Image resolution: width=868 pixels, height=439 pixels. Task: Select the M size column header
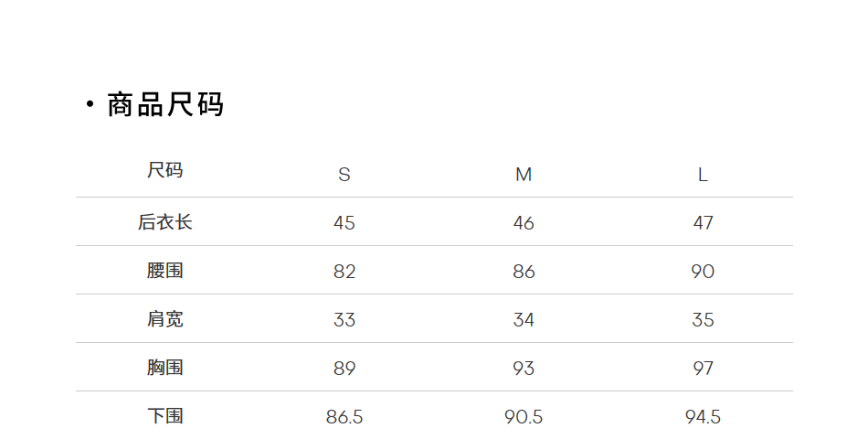(524, 175)
